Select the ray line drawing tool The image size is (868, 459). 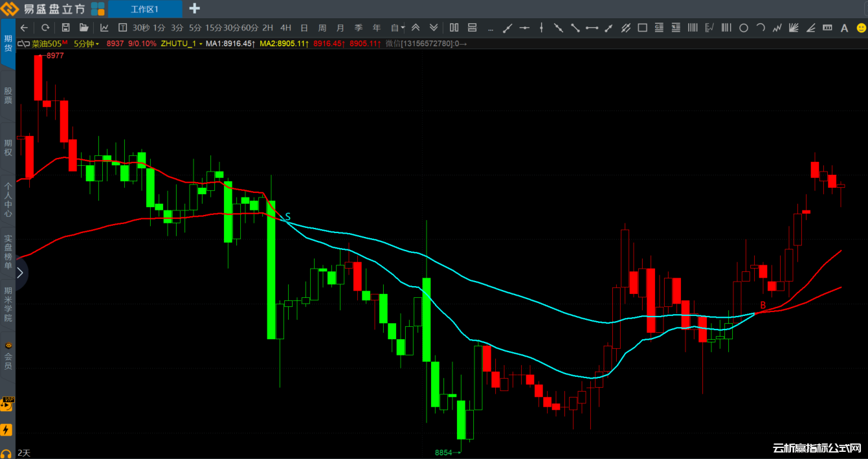pos(507,28)
